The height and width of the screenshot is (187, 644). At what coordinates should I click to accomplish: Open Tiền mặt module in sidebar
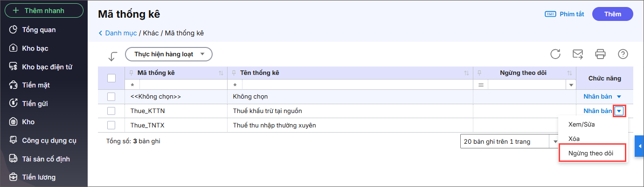click(x=36, y=85)
